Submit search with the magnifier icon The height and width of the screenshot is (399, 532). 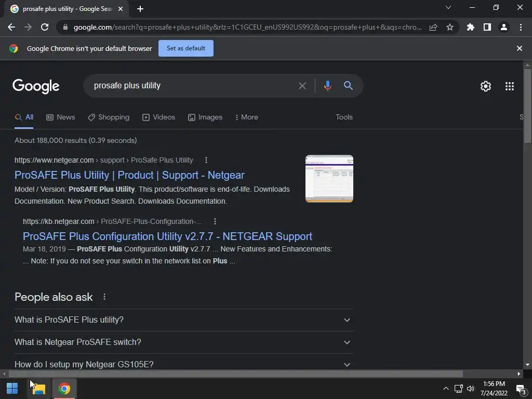pyautogui.click(x=349, y=86)
